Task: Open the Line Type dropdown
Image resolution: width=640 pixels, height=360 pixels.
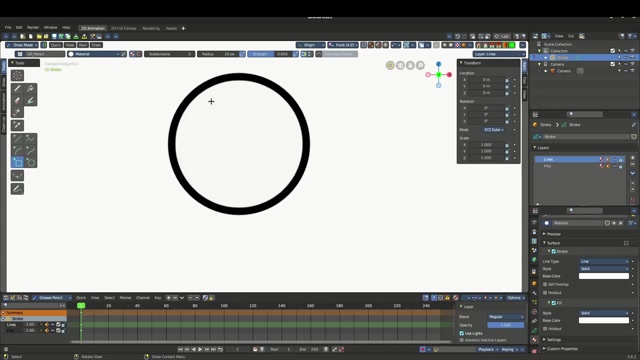Action: pos(604,261)
